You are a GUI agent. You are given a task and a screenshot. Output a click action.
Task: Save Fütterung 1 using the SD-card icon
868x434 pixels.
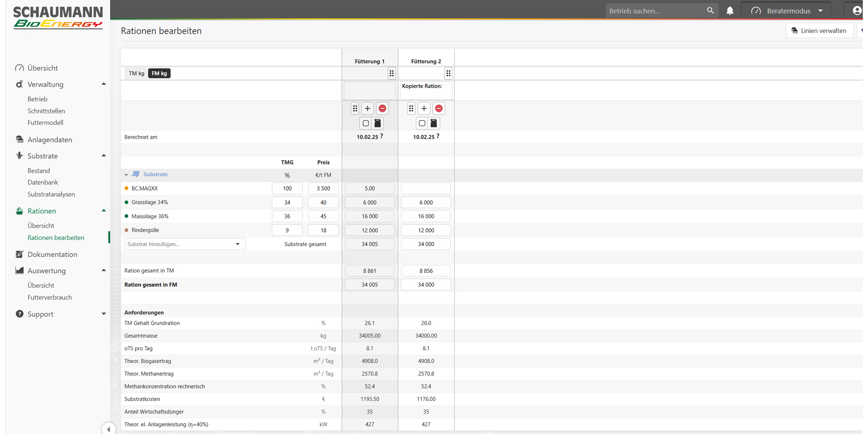(378, 123)
